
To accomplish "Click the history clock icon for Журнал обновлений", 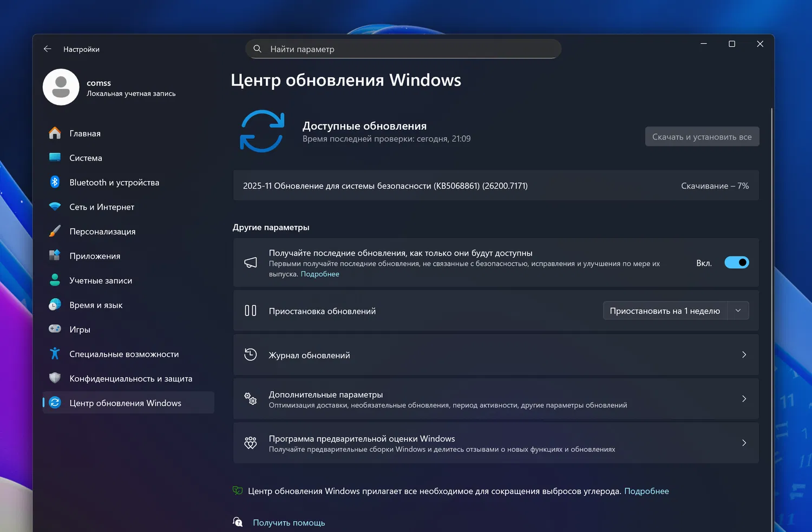I will [251, 354].
